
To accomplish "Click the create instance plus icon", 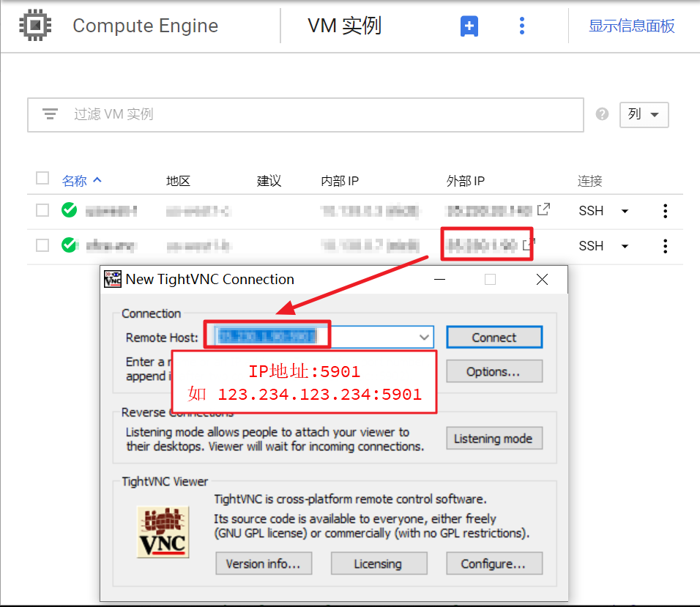I will (x=469, y=26).
